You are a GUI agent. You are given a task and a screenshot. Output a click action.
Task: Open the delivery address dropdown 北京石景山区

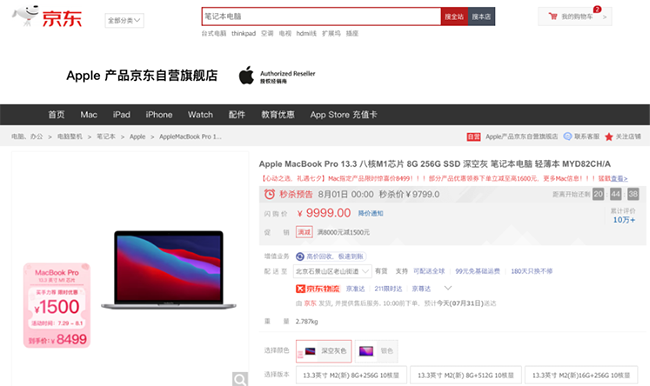(332, 271)
